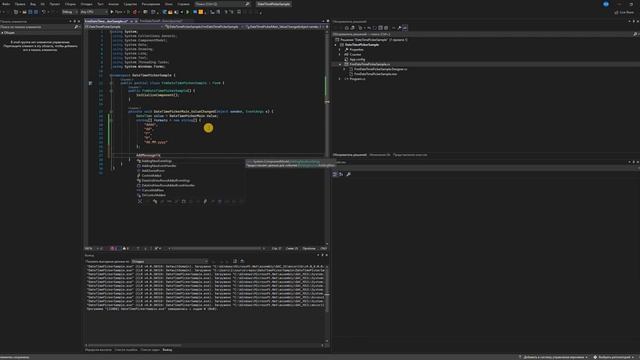Switch to Список ошибок tab
The height and width of the screenshot is (360, 640).
(126, 350)
